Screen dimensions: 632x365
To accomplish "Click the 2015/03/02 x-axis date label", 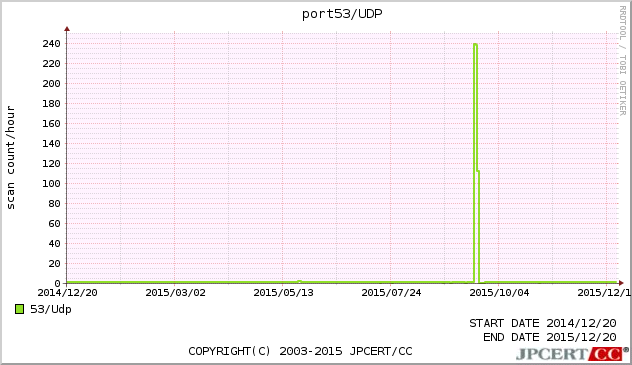I will pyautogui.click(x=175, y=292).
